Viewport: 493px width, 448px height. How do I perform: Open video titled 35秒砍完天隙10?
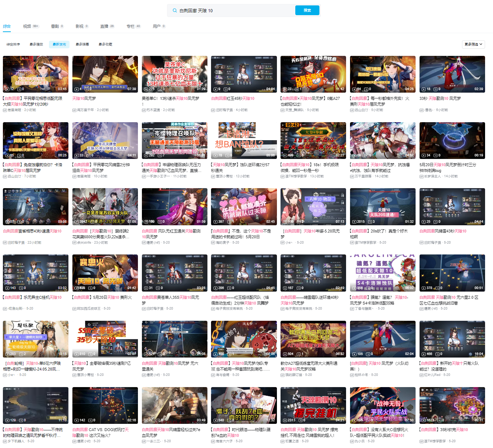tap(444, 430)
